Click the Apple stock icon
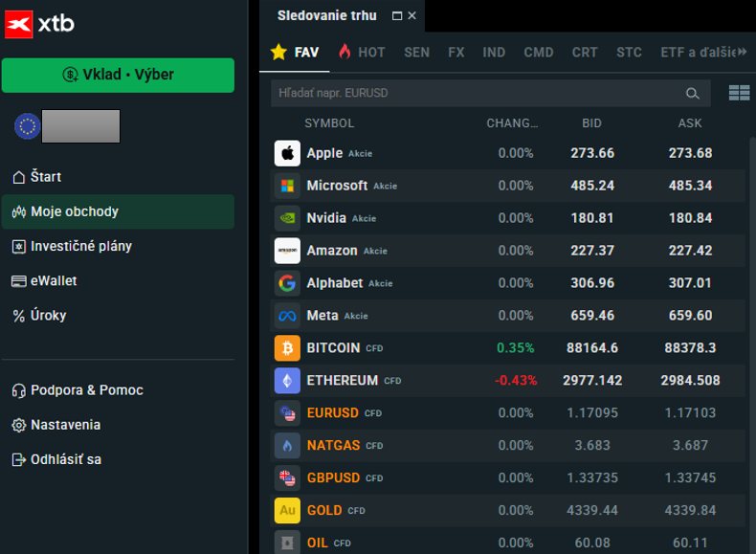 tap(287, 153)
